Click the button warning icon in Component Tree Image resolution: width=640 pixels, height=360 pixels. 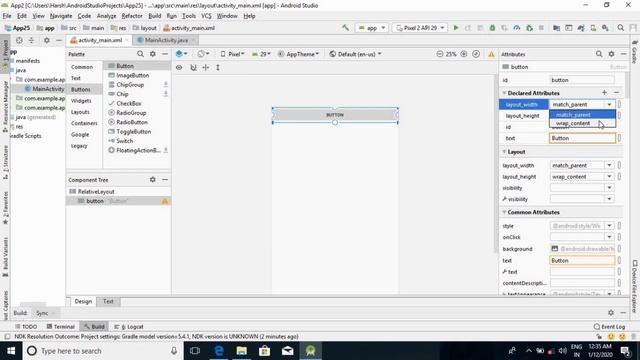[x=165, y=201]
